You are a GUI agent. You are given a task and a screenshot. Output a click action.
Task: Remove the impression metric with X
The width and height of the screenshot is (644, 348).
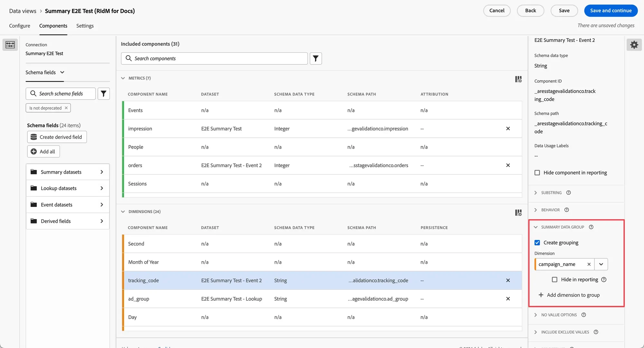click(508, 129)
